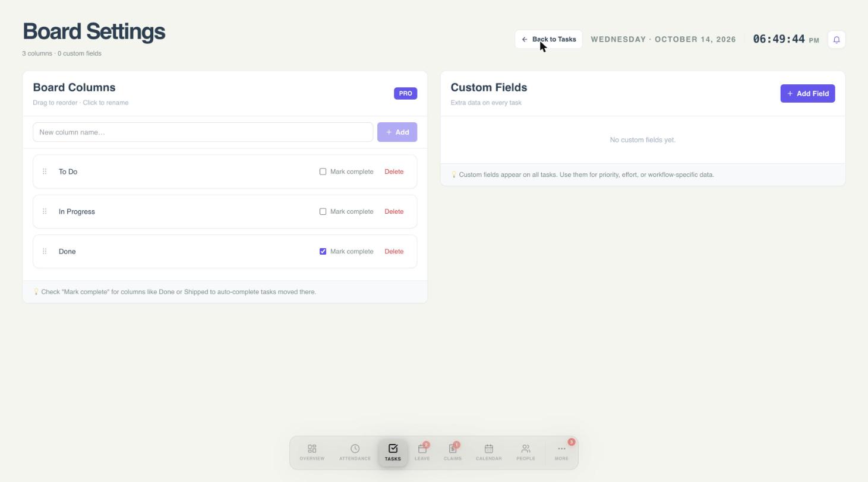This screenshot has height=482, width=868.
Task: Uncheck Mark complete for Done column
Action: click(323, 251)
